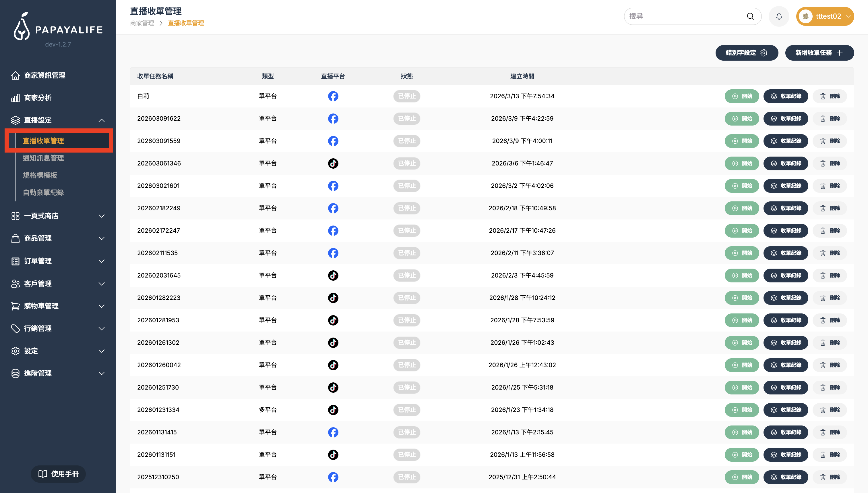Screen dimensions: 868x493
Task: Click the 新增收單任務 button
Action: pos(819,53)
